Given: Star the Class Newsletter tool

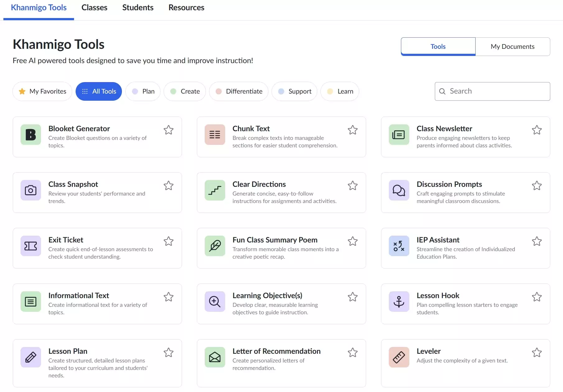Looking at the screenshot, I should pyautogui.click(x=537, y=130).
